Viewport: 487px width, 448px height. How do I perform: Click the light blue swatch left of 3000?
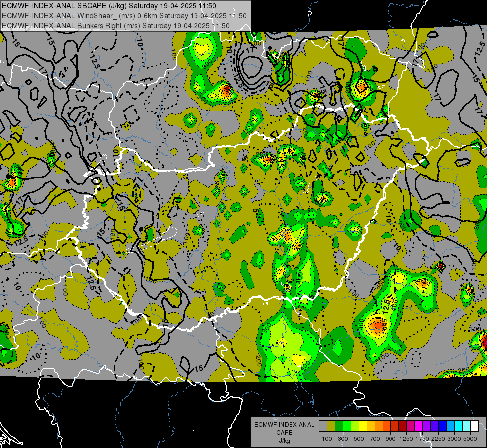point(451,426)
